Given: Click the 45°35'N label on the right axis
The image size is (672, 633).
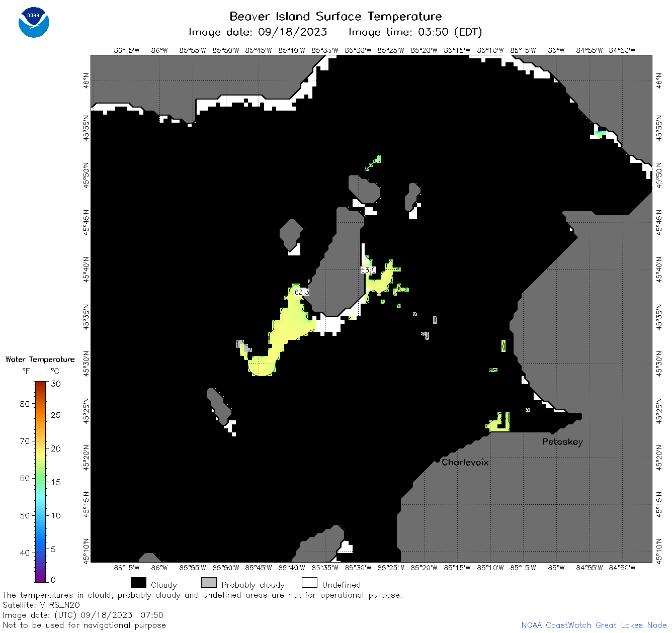Looking at the screenshot, I should coord(659,317).
